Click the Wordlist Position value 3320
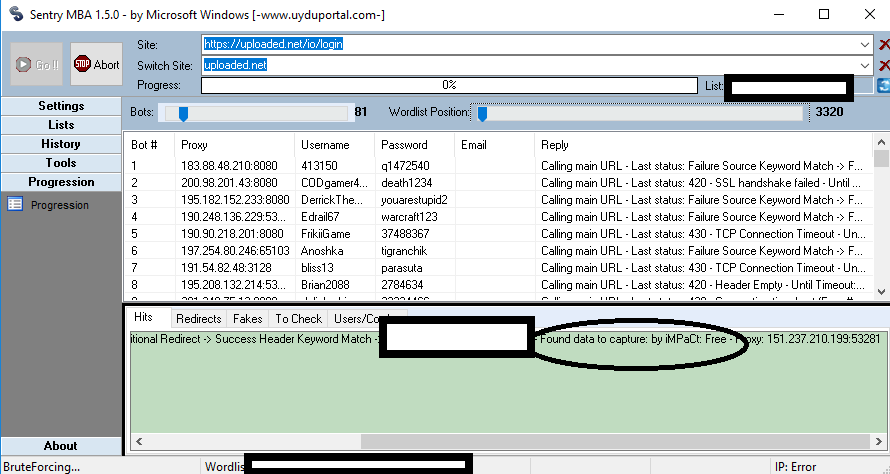Image resolution: width=890 pixels, height=474 pixels. pos(829,112)
